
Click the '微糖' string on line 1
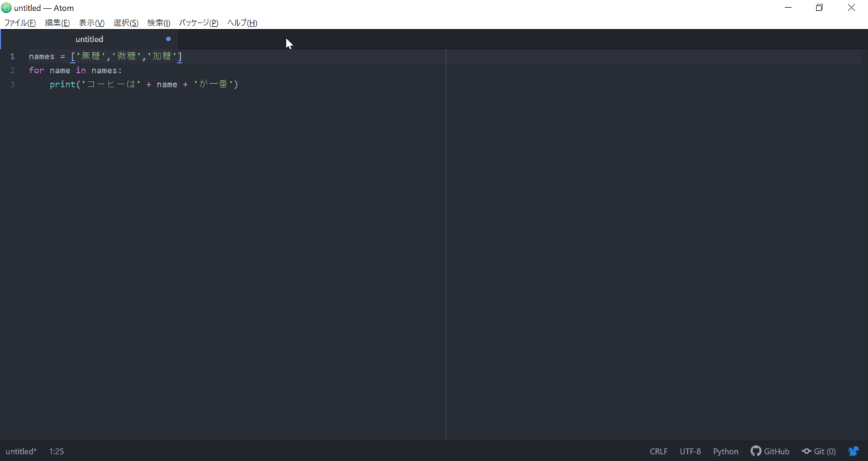[x=127, y=56]
